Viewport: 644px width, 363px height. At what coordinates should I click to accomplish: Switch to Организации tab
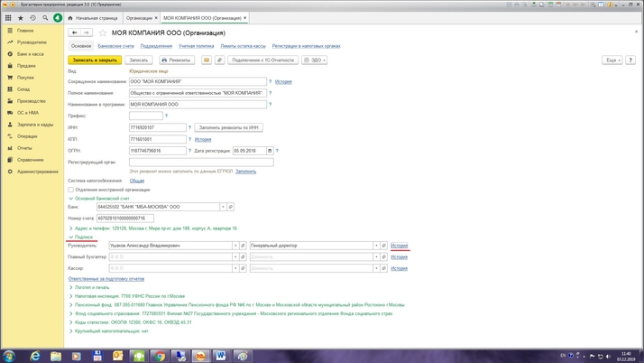point(139,18)
